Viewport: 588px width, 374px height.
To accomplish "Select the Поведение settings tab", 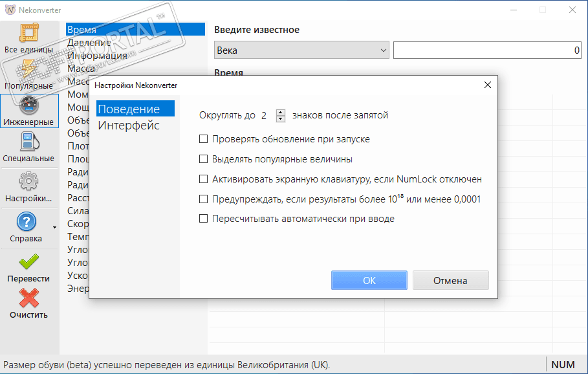I will (x=129, y=109).
